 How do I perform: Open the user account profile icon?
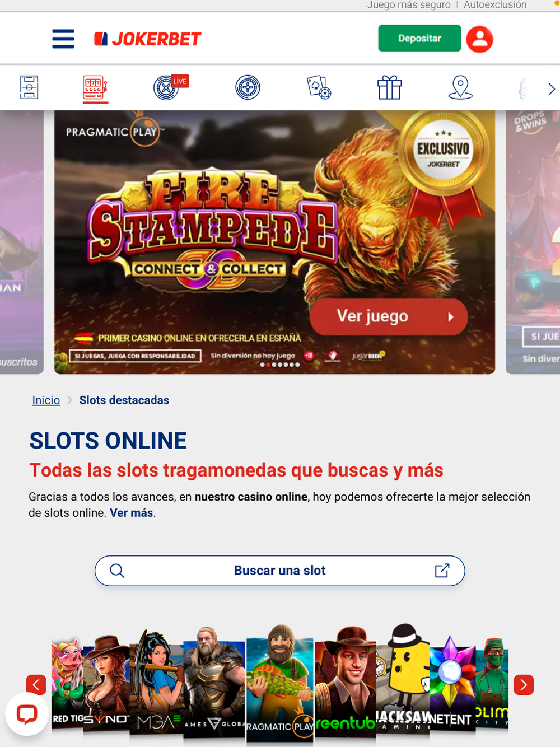click(x=479, y=39)
